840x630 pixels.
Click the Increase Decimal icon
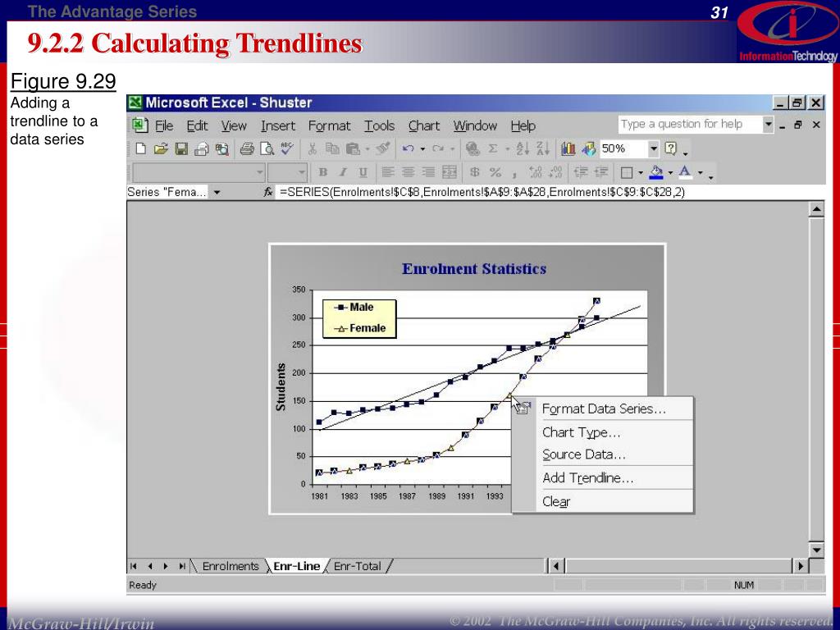pos(535,172)
